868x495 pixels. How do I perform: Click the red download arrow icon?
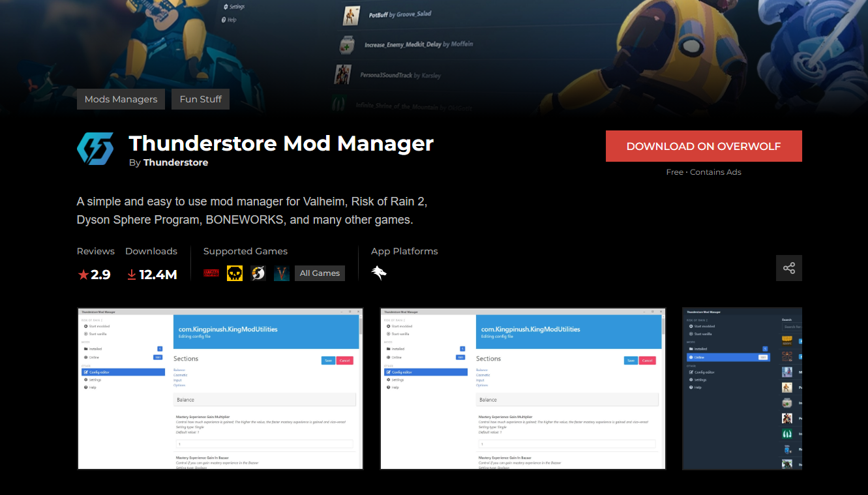[131, 275]
